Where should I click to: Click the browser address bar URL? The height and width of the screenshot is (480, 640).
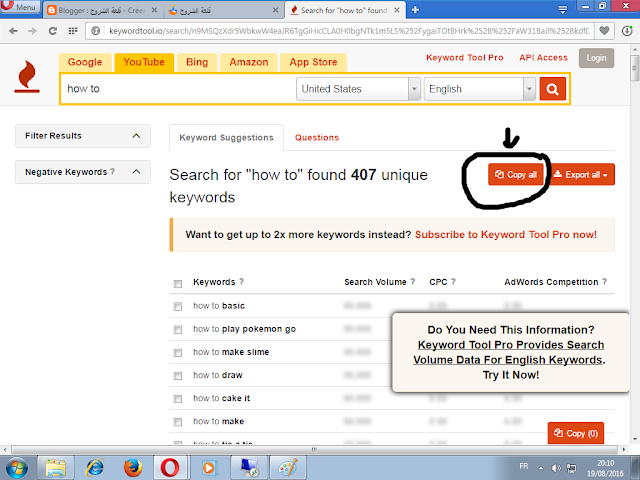click(349, 31)
